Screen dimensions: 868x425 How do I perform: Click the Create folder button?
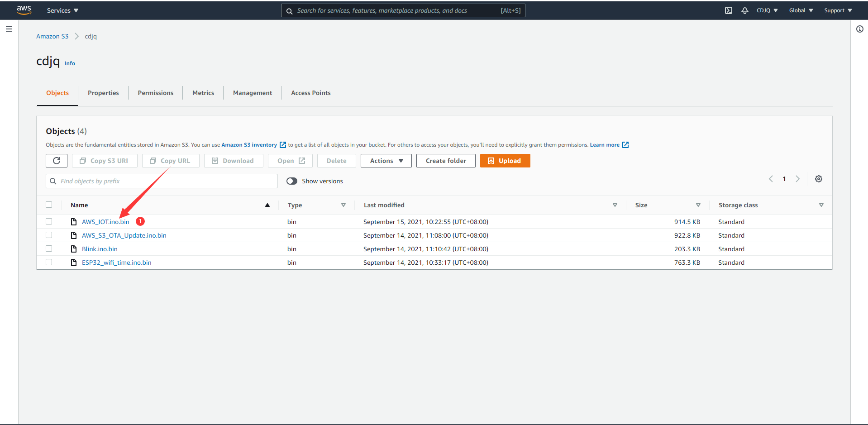pyautogui.click(x=446, y=161)
